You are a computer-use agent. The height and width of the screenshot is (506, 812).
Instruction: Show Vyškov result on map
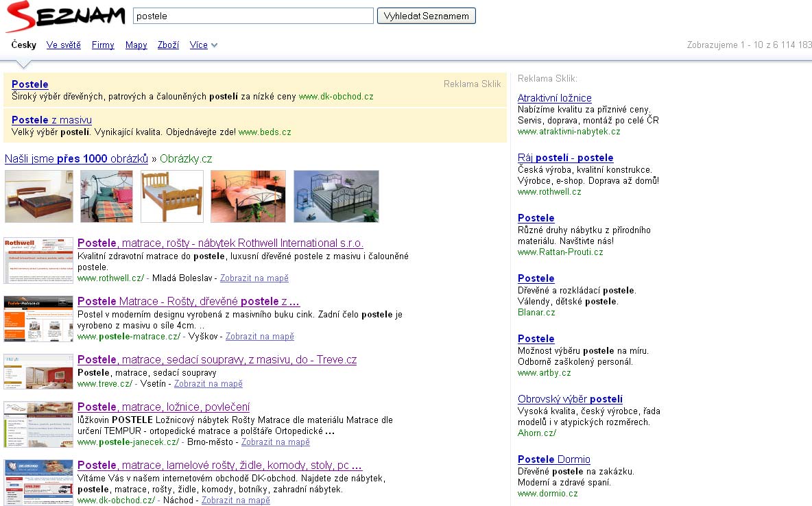coord(260,337)
